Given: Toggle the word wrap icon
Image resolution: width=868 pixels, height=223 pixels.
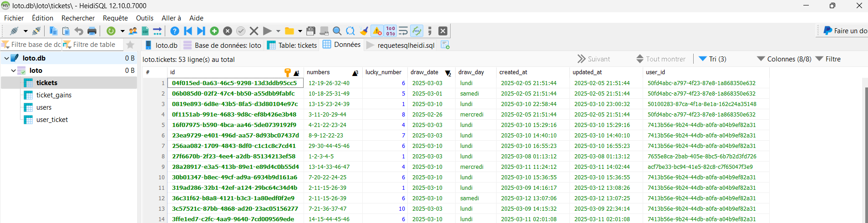Looking at the screenshot, I should [403, 31].
